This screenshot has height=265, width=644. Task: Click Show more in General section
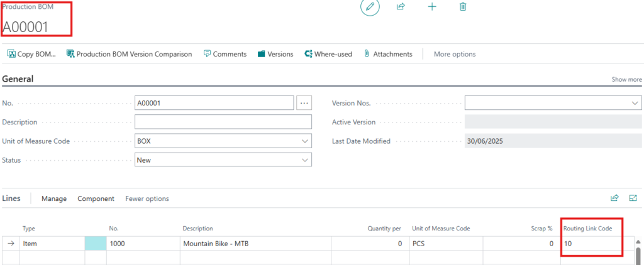click(x=626, y=80)
